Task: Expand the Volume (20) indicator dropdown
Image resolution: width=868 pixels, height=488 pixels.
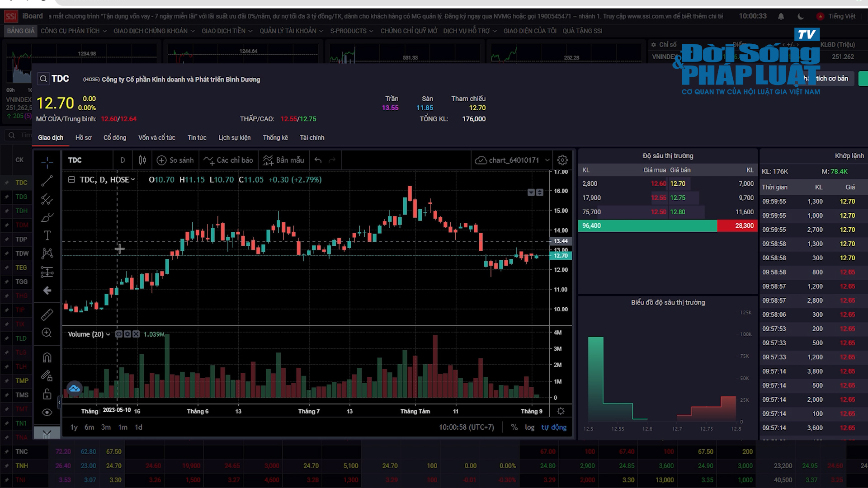Action: (108, 334)
